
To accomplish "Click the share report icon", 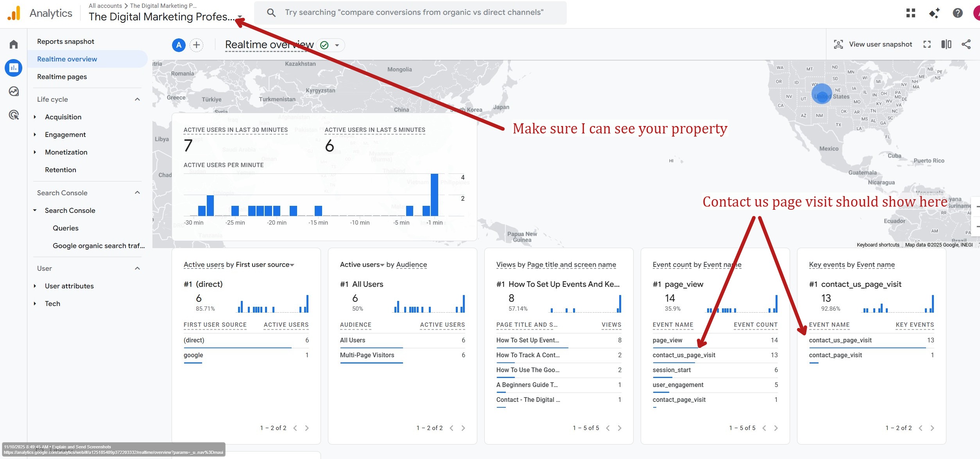I will pos(966,44).
